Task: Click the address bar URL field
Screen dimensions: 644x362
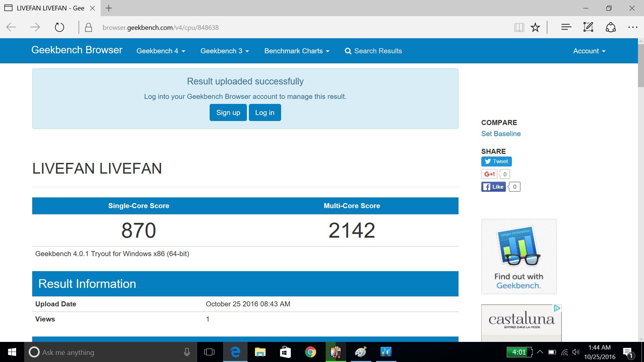Action: coord(302,27)
